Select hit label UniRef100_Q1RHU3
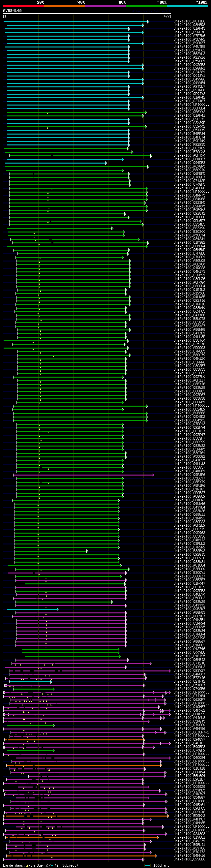 pos(189,645)
